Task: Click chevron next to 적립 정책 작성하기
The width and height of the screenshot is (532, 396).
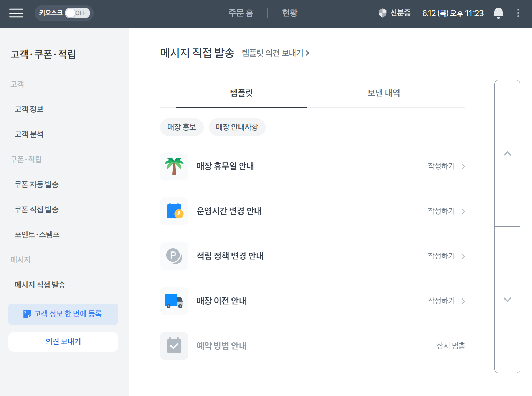Action: click(463, 256)
